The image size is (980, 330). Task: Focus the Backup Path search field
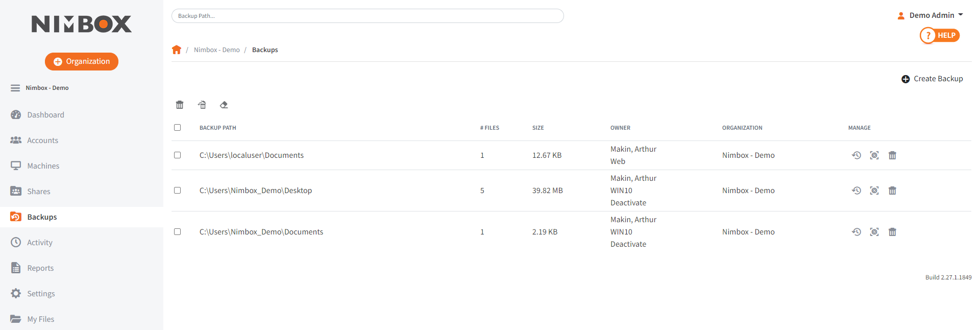pyautogui.click(x=367, y=16)
